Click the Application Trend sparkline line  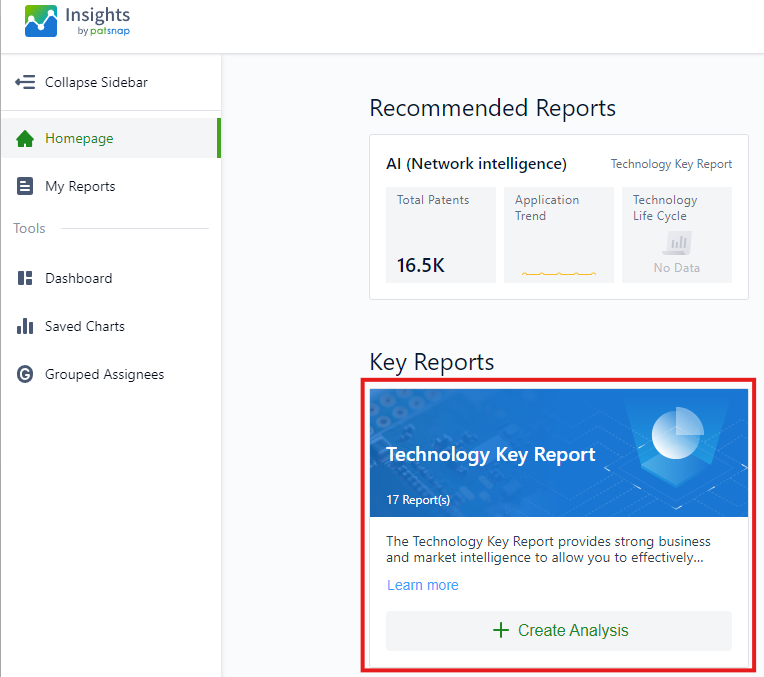[558, 272]
